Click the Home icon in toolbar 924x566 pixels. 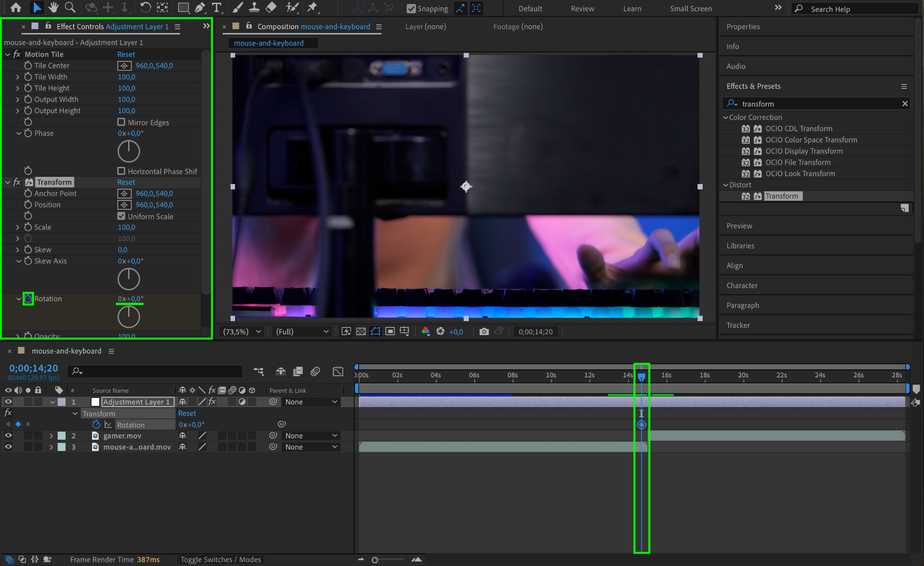pyautogui.click(x=15, y=8)
